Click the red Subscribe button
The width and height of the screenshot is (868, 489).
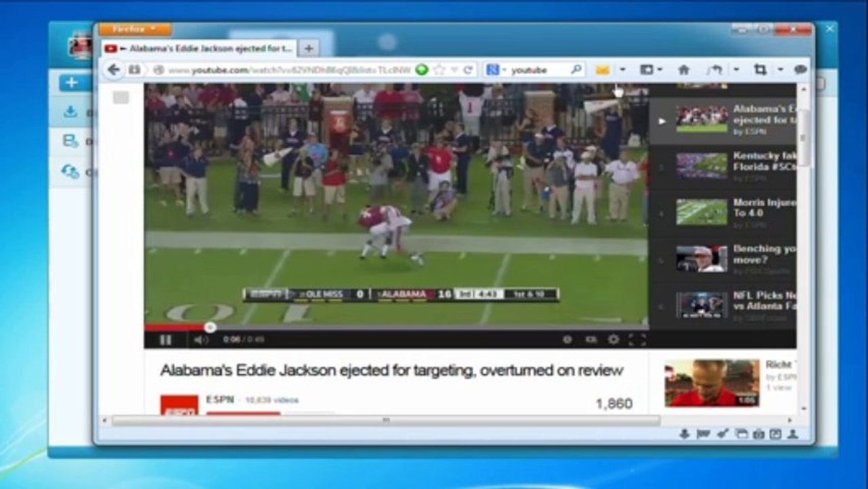[243, 413]
